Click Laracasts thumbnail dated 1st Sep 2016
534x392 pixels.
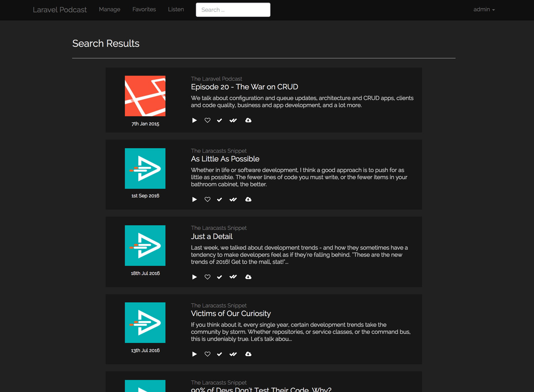[x=145, y=168]
